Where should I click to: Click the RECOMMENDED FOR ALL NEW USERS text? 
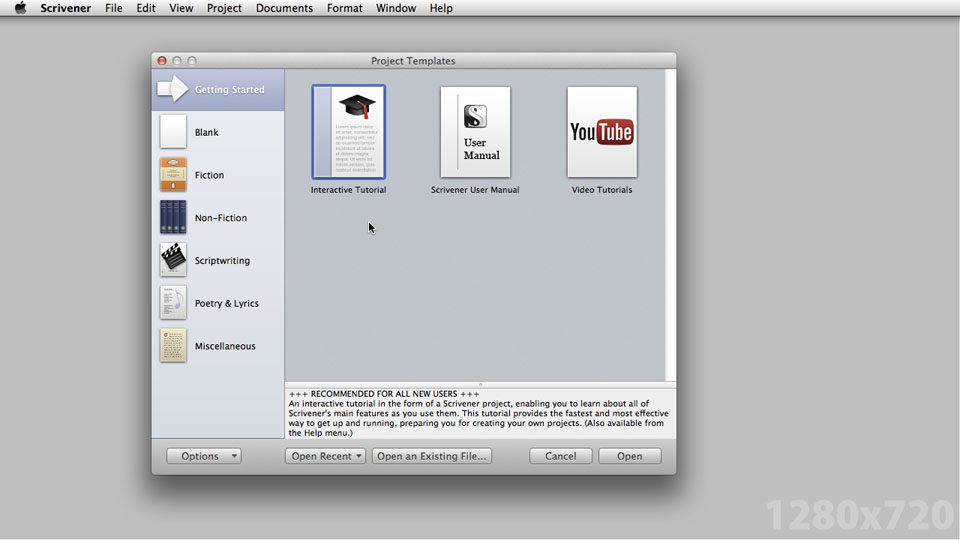pyautogui.click(x=384, y=394)
